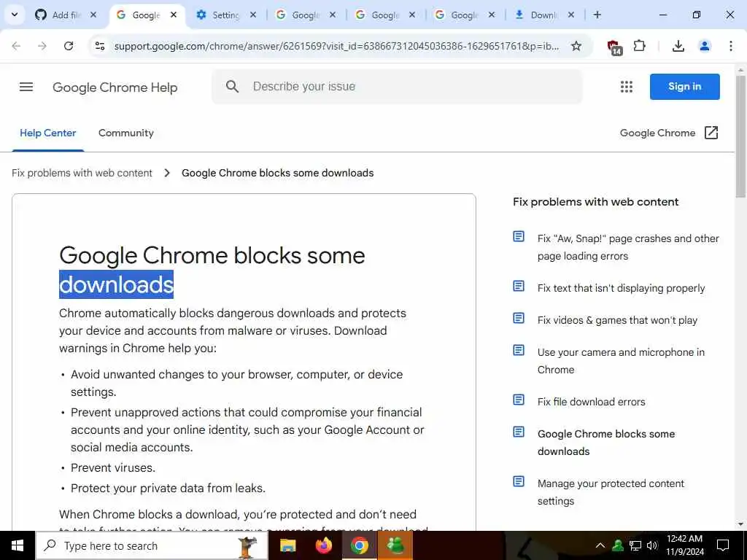Open Fix "Aw, Snap!" page crashes article

[x=628, y=247]
